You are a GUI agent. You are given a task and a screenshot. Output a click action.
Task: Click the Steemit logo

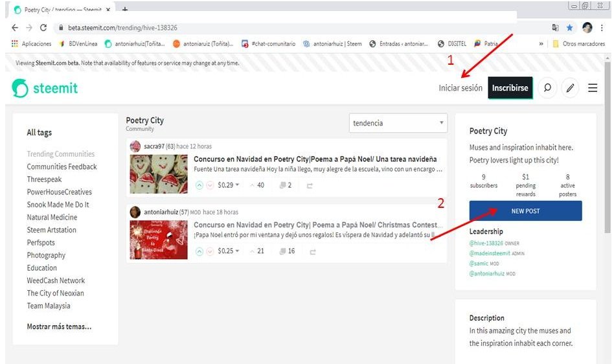pyautogui.click(x=45, y=88)
